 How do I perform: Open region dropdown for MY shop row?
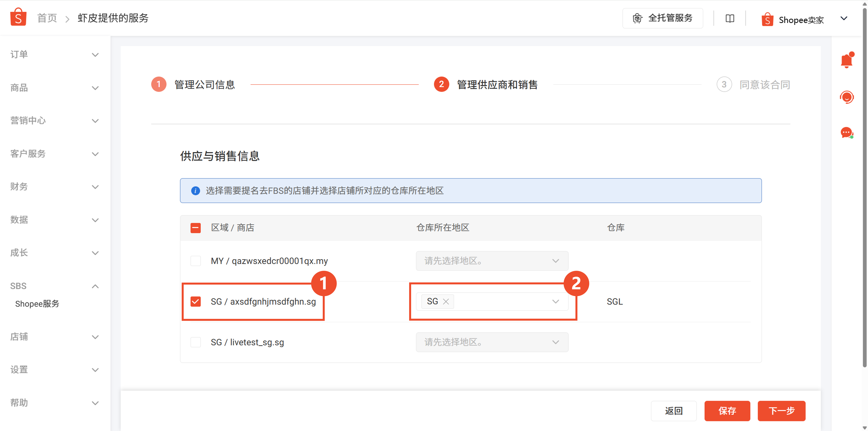492,261
